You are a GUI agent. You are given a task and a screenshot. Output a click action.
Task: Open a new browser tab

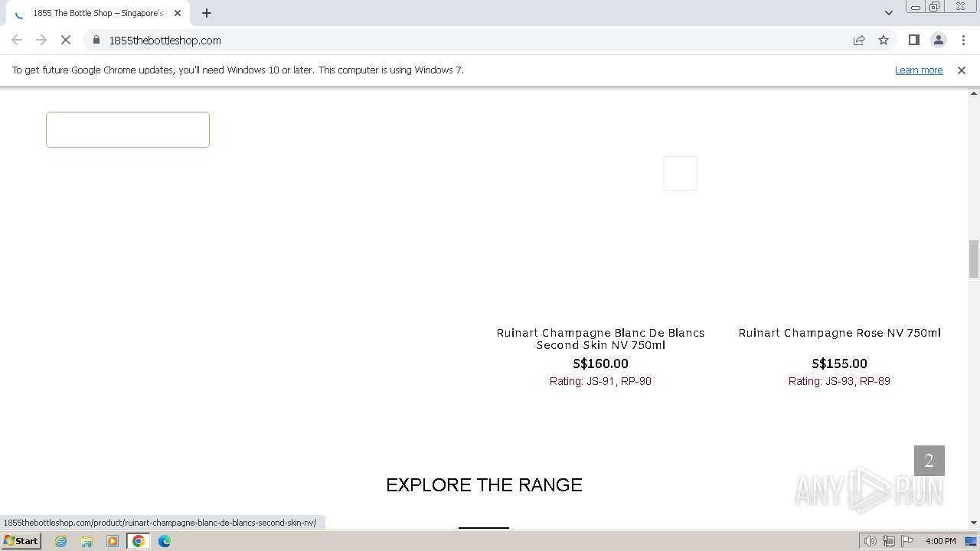point(207,13)
